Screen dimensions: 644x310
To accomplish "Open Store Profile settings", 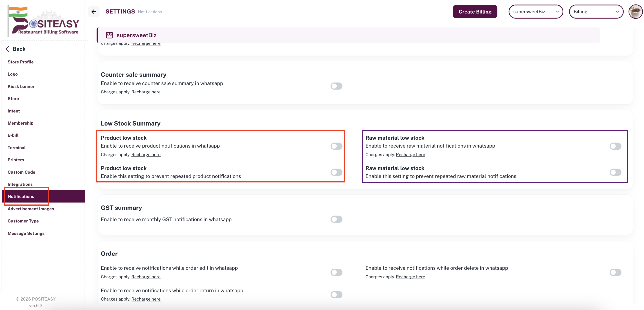I will click(20, 62).
